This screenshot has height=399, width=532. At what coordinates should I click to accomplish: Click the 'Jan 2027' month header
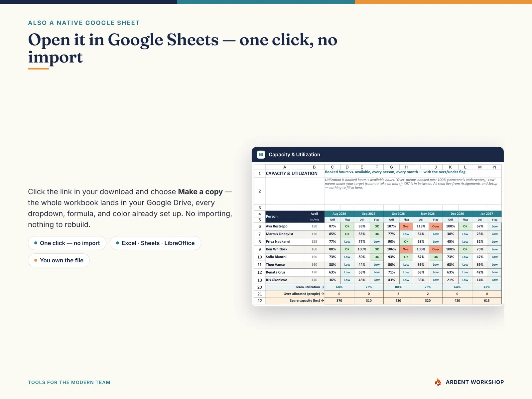tap(487, 214)
